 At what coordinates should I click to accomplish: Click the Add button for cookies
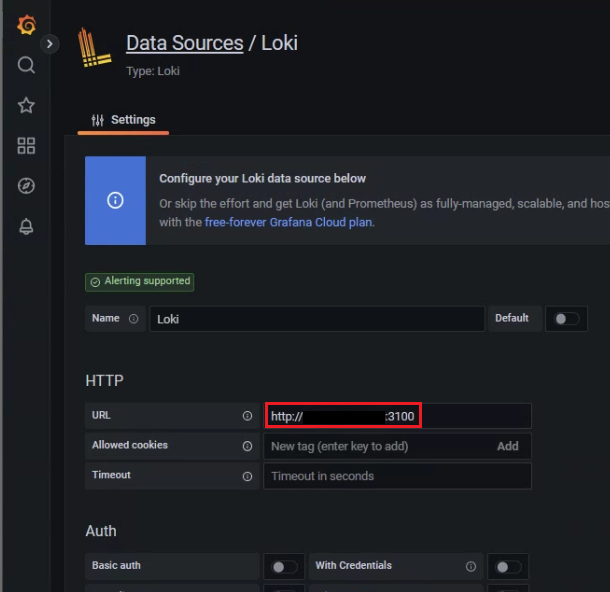508,446
